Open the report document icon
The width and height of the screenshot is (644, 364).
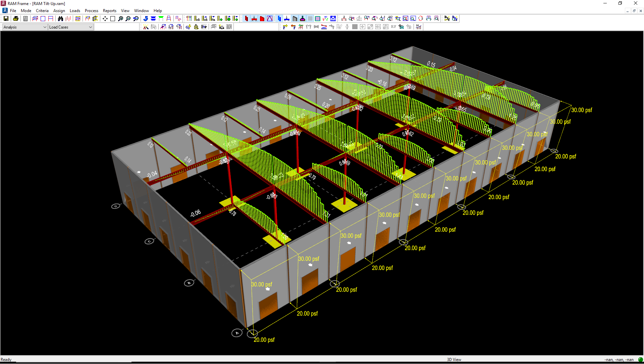click(x=25, y=18)
